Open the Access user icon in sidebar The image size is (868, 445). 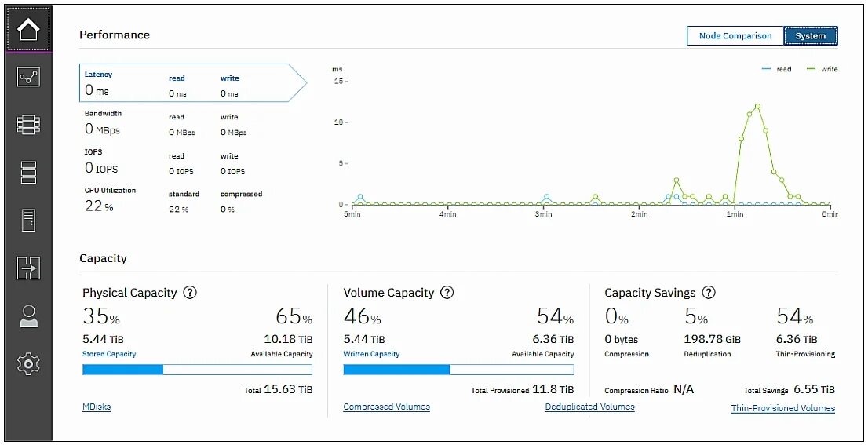(x=28, y=316)
